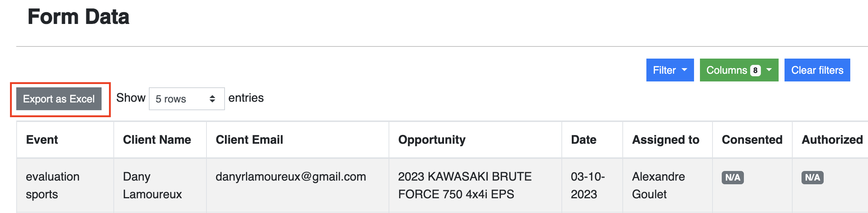Click the N/A badge under Consented

tap(733, 178)
